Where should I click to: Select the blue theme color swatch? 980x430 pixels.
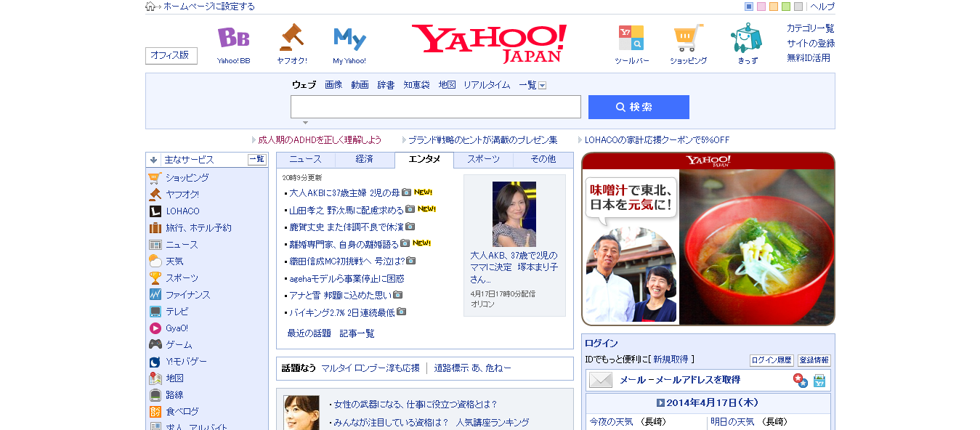click(749, 7)
